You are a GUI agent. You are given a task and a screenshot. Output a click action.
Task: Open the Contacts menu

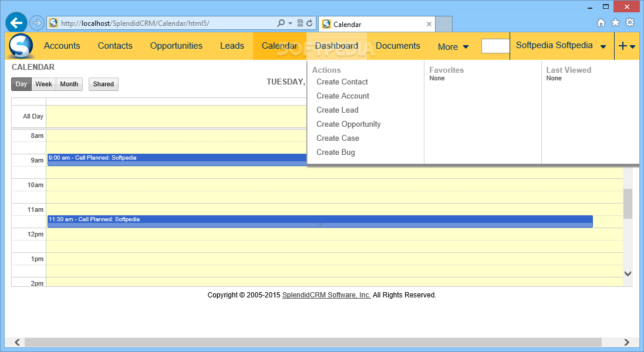115,46
